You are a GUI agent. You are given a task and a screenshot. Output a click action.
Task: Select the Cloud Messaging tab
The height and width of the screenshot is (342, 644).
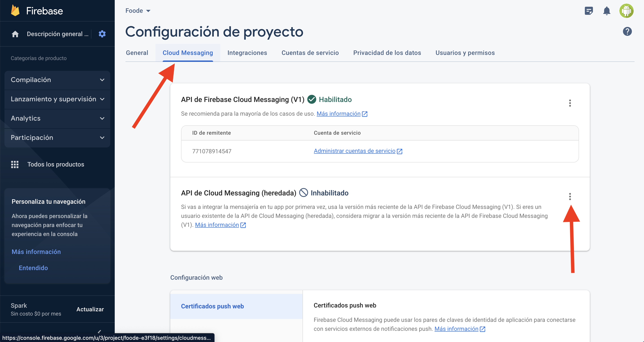[188, 53]
